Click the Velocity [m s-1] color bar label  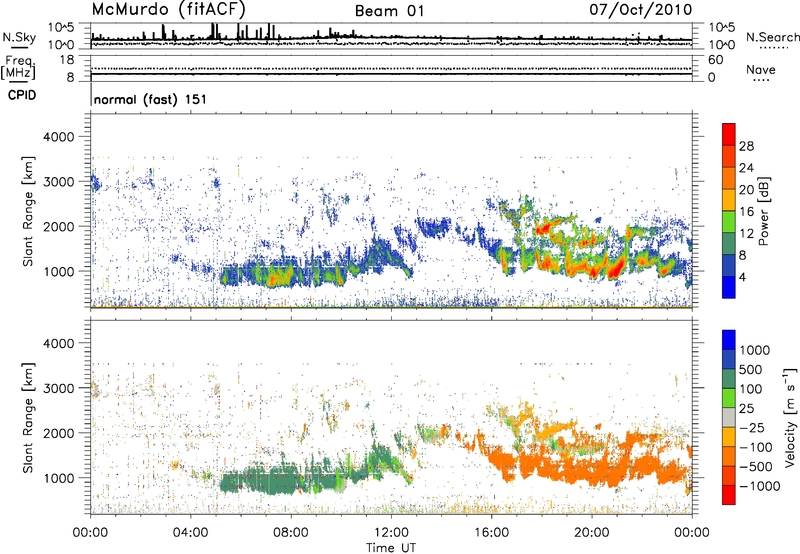click(790, 417)
